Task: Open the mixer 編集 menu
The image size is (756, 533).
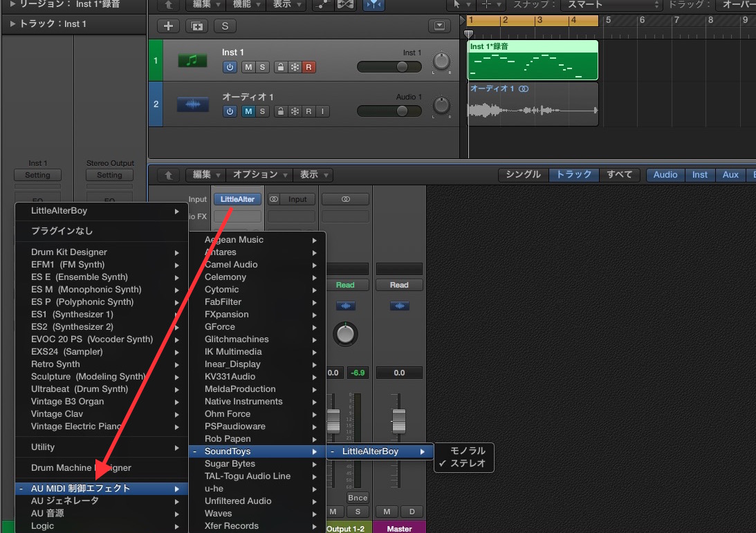Action: pyautogui.click(x=206, y=174)
